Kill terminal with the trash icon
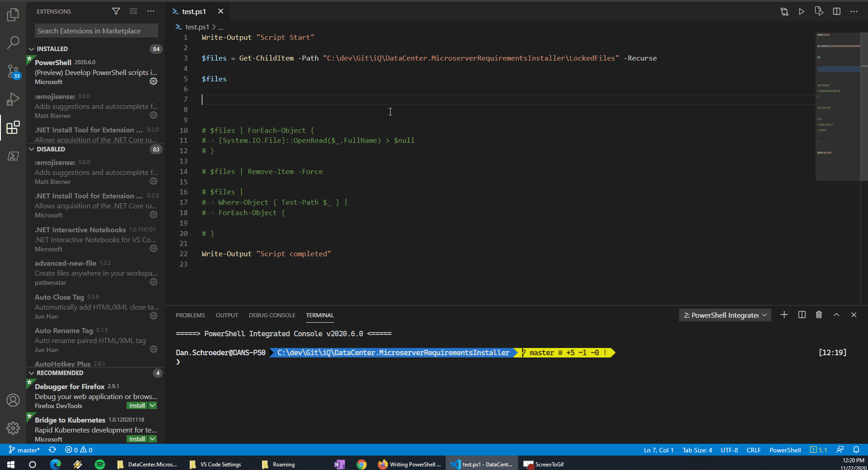 tap(819, 315)
